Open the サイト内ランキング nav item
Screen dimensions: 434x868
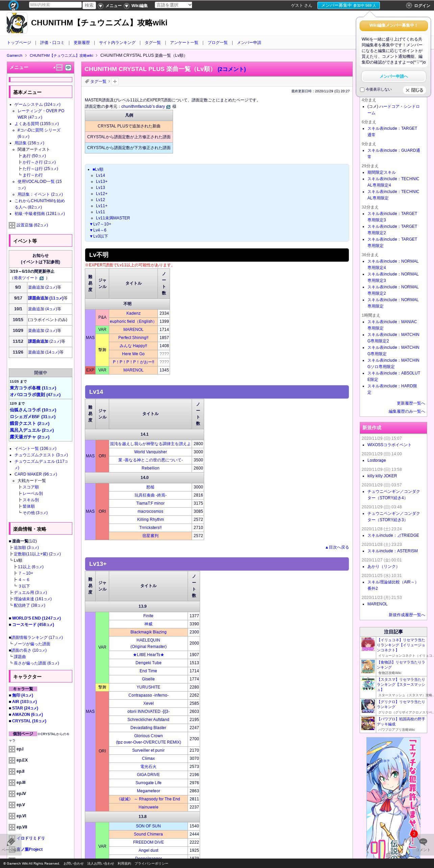pos(117,43)
